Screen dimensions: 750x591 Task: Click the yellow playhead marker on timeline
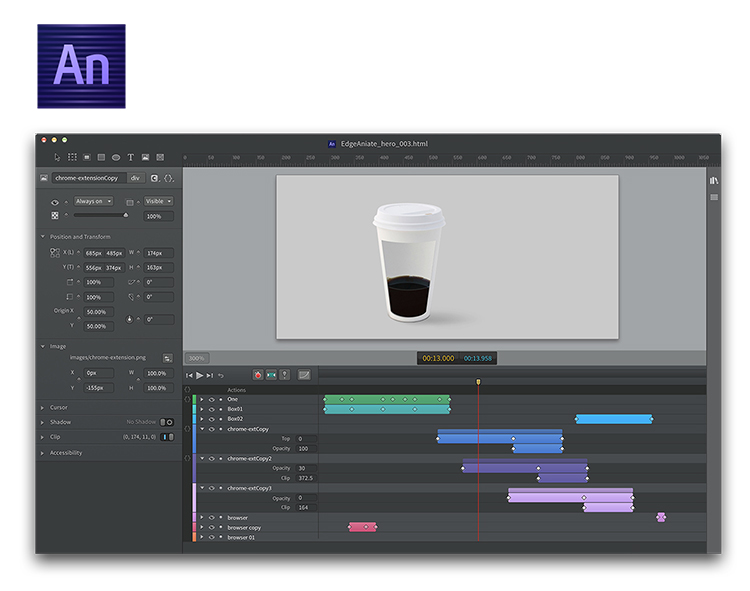pos(478,381)
